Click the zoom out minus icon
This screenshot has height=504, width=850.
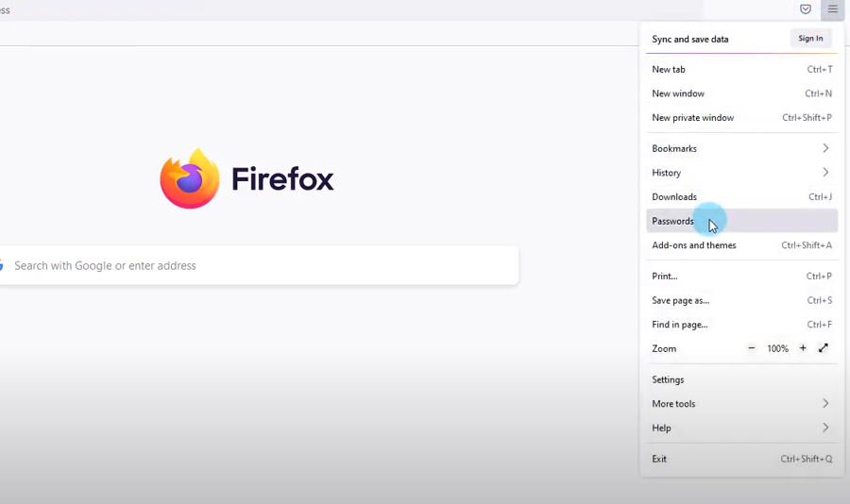pyautogui.click(x=752, y=348)
